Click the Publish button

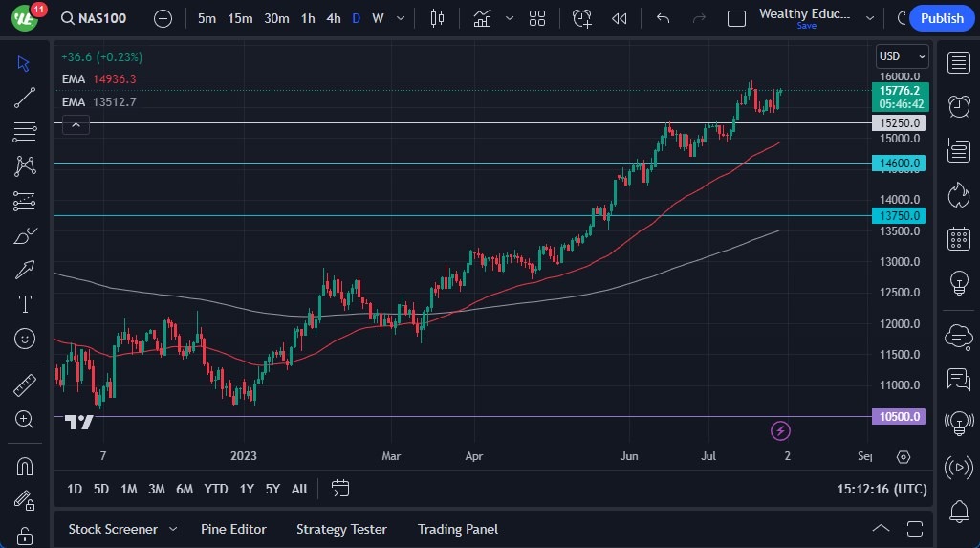click(x=942, y=18)
